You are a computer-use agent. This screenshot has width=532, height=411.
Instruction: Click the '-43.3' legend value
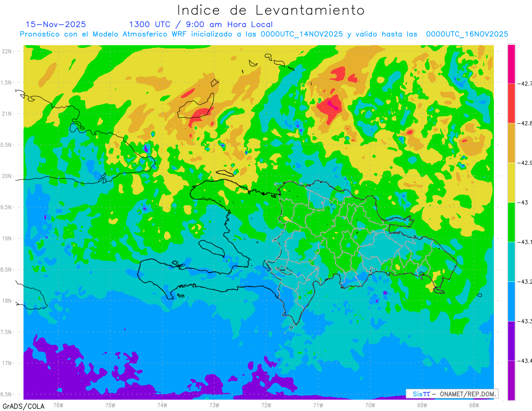click(x=524, y=321)
